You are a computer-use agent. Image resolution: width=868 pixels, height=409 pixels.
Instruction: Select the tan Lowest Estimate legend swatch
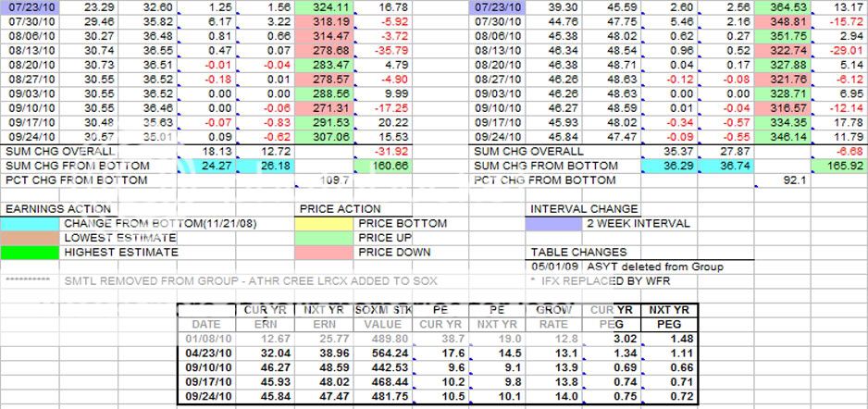coord(30,238)
